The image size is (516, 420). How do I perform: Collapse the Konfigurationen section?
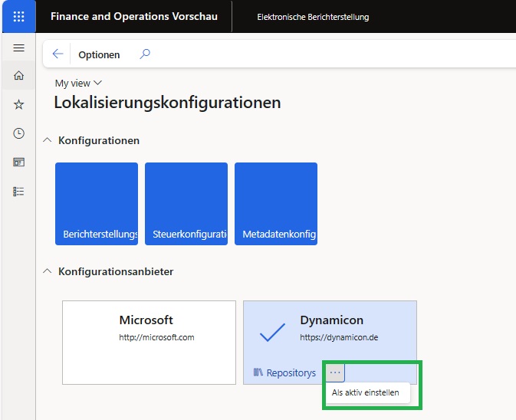(48, 140)
